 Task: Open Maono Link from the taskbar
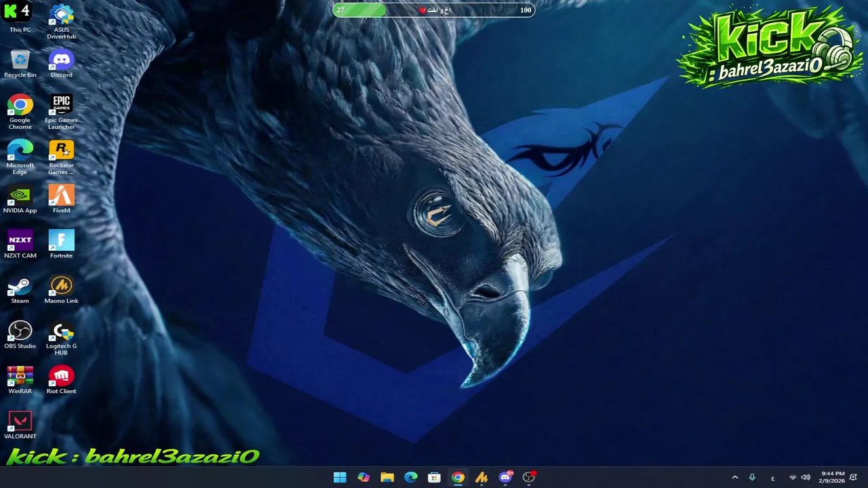481,477
